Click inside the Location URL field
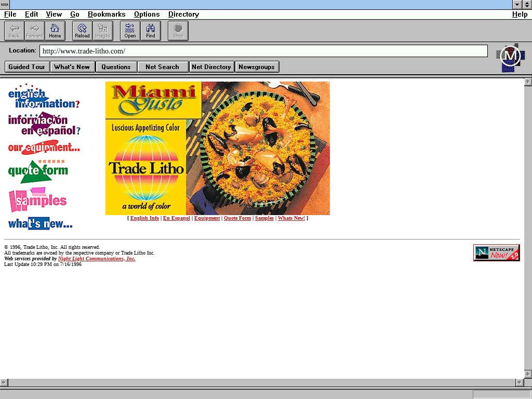The image size is (532, 399). 263,51
